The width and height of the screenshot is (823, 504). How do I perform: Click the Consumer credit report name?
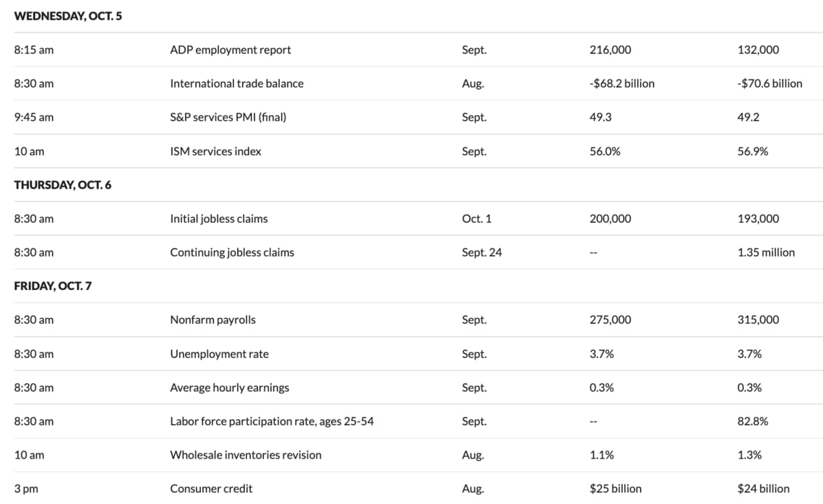click(211, 489)
